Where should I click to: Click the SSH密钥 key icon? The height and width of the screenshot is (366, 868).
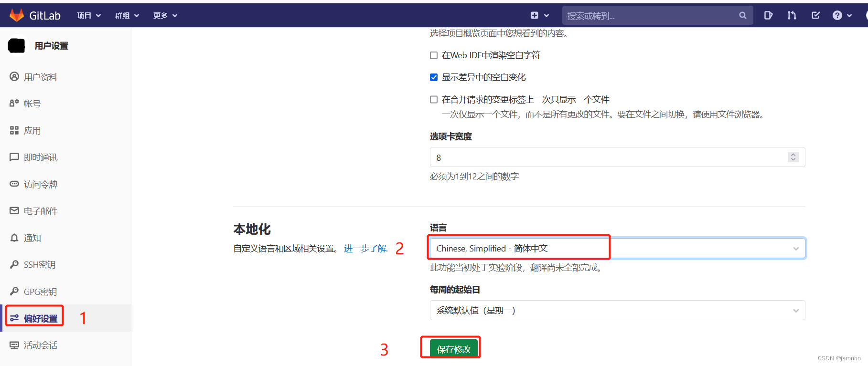tap(14, 264)
